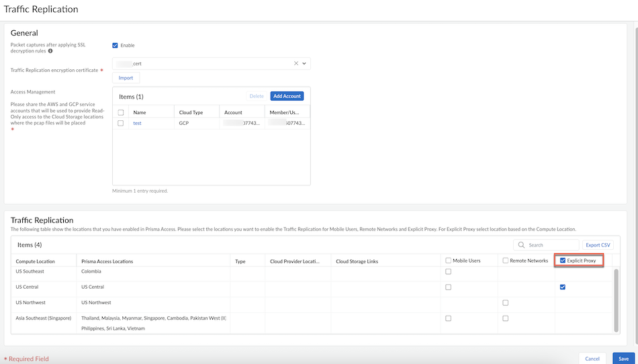Click the Import certificate button
638x364 pixels.
tap(126, 78)
